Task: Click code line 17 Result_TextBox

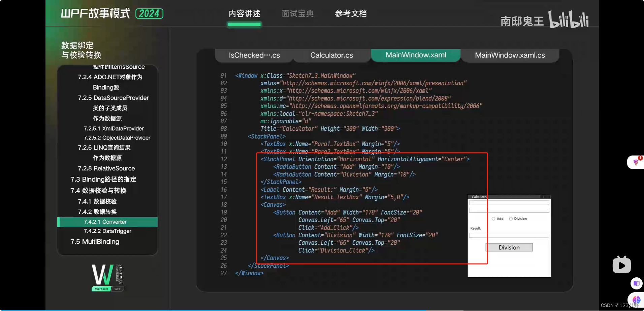Action: tap(335, 197)
